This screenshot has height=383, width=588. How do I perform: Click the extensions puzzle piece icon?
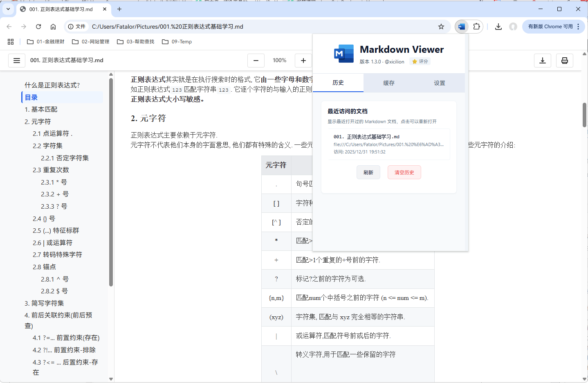pos(476,26)
